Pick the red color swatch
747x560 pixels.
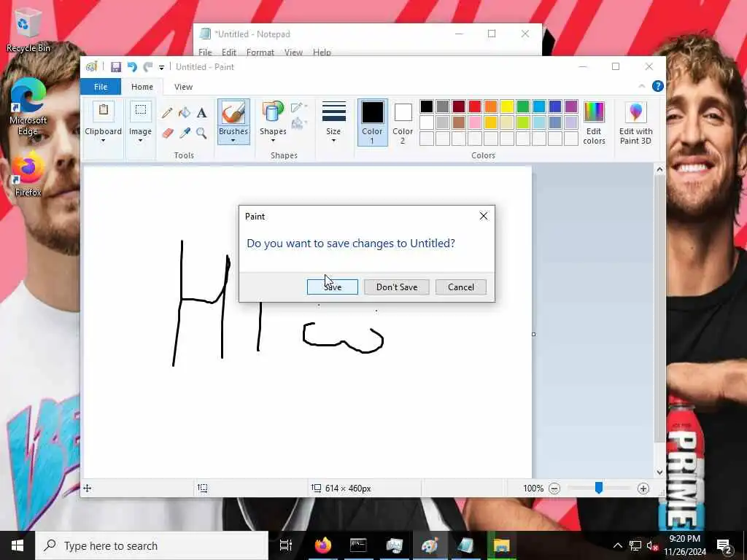[x=474, y=106]
